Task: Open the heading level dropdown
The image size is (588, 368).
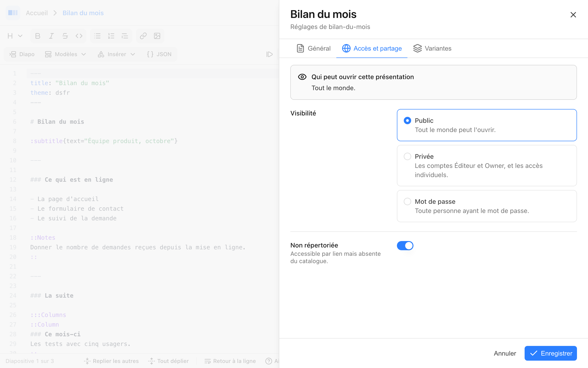Action: tap(15, 36)
